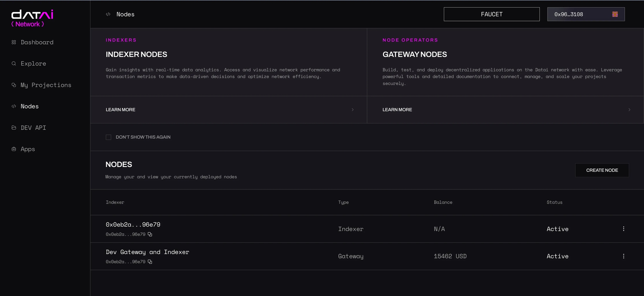This screenshot has width=644, height=296.
Task: Click the Explore magnifier icon
Action: pyautogui.click(x=14, y=64)
